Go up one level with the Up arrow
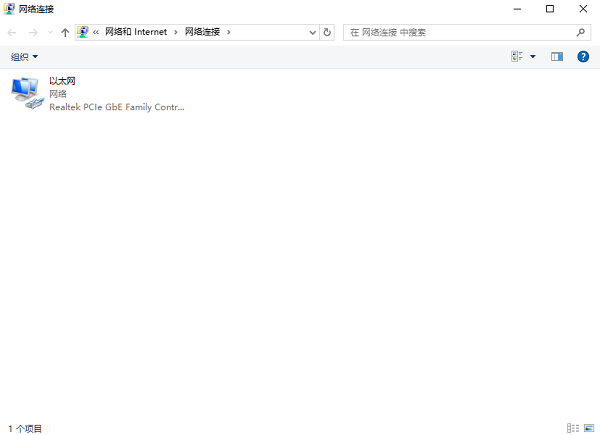This screenshot has width=600, height=435. [65, 32]
